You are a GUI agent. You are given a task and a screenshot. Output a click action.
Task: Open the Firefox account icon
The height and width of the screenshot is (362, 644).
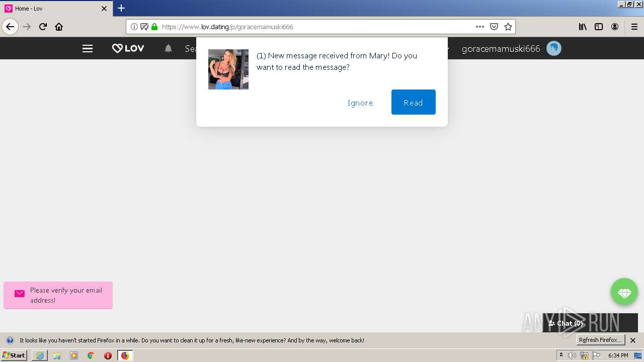click(615, 27)
